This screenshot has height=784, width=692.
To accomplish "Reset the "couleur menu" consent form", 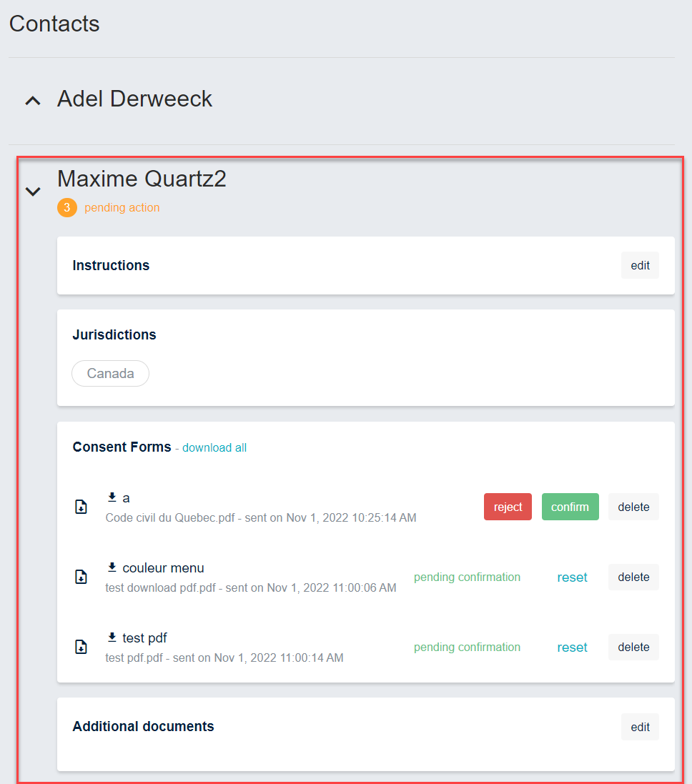I will coord(572,577).
